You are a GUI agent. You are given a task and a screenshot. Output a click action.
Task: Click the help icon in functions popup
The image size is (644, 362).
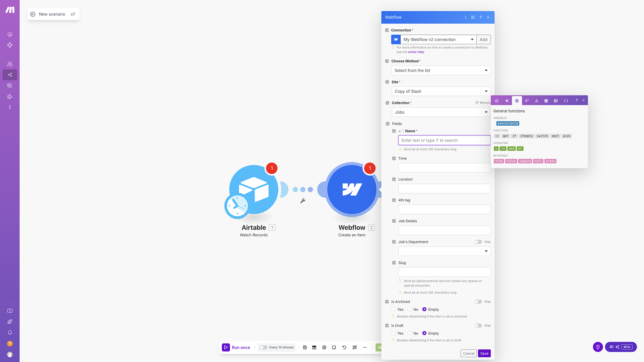coord(576,101)
